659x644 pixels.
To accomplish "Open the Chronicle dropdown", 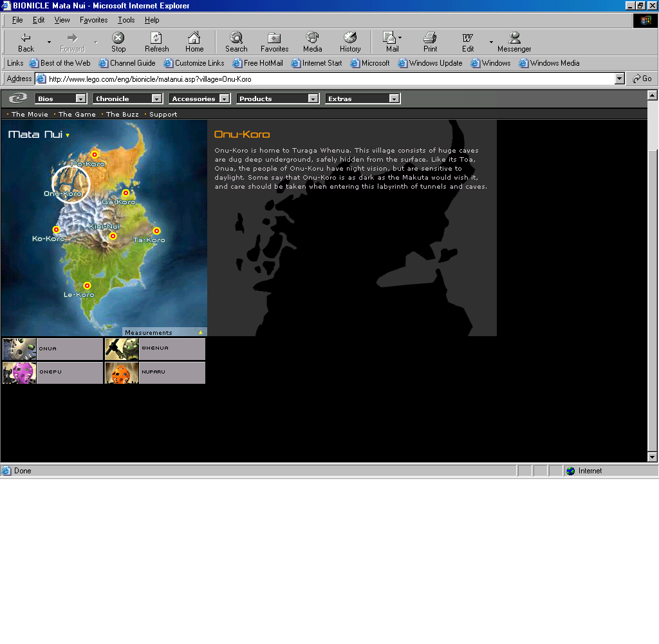I will tap(128, 99).
